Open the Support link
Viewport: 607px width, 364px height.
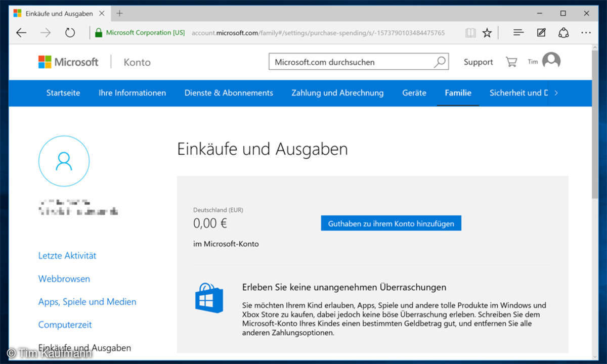coord(478,62)
